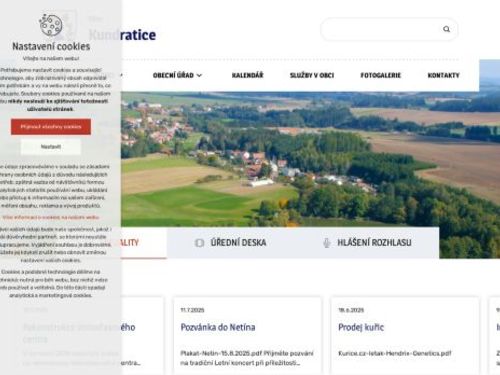
Task: Click the Prodej kuřic PDF description text
Action: 395,353
